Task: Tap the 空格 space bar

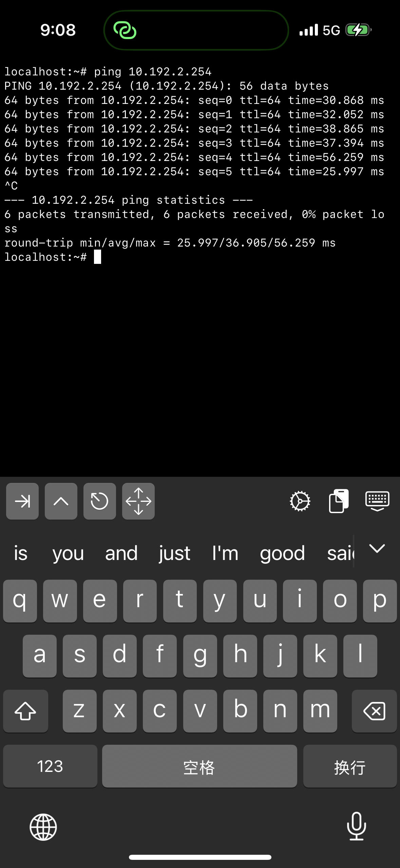Action: [x=199, y=766]
